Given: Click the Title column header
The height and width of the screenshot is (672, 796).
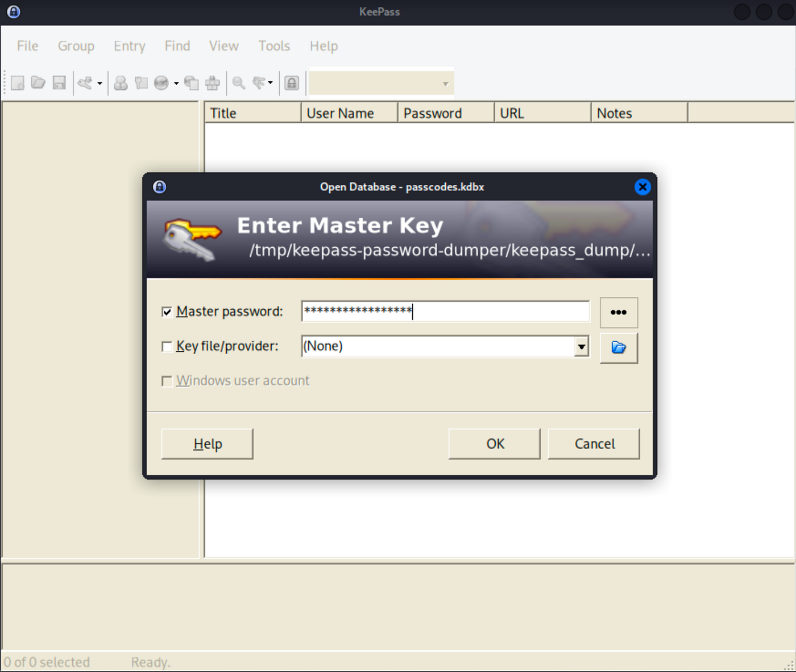Looking at the screenshot, I should pos(253,113).
